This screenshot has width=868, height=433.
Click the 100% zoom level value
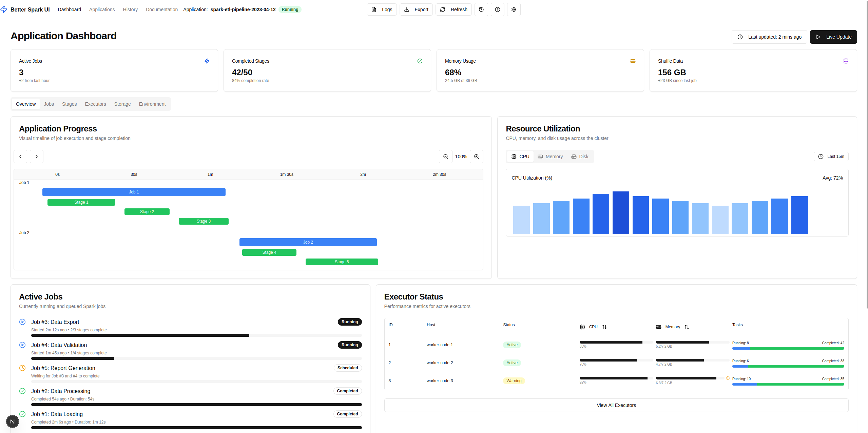point(461,157)
